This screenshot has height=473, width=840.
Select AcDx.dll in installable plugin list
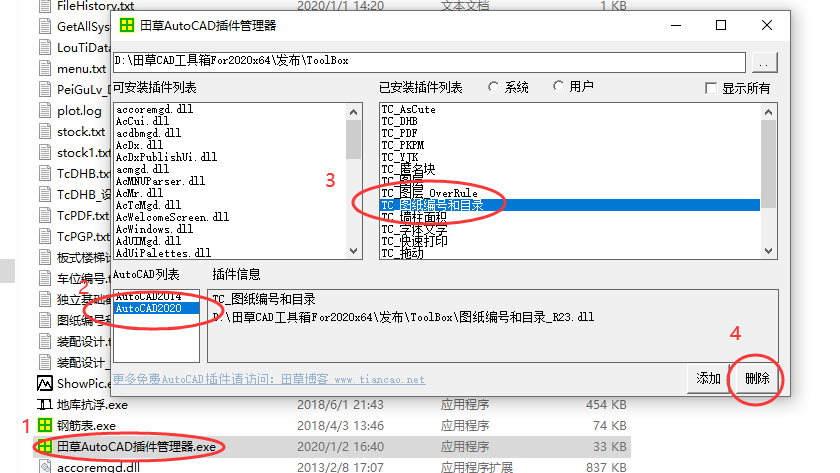(139, 145)
